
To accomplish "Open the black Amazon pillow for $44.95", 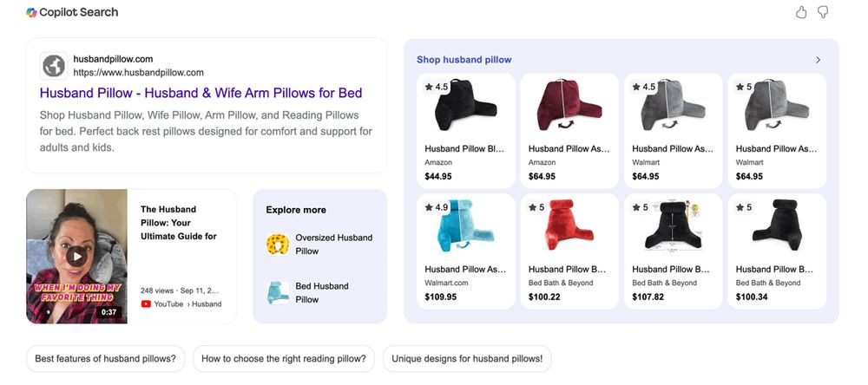I will (464, 130).
